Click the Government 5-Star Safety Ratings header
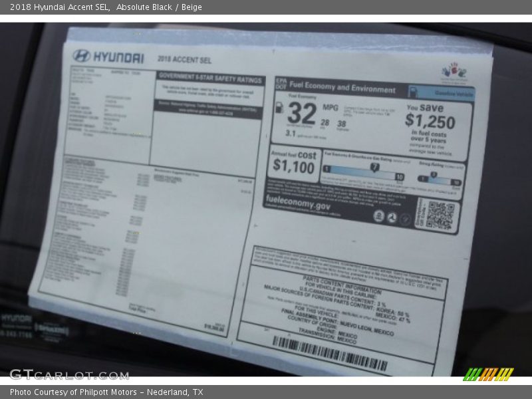Screen dimensions: 532x399 210,78
